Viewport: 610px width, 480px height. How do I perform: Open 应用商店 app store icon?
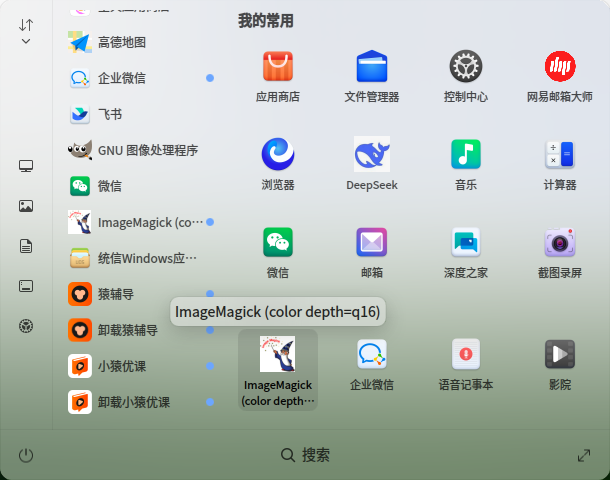[277, 67]
